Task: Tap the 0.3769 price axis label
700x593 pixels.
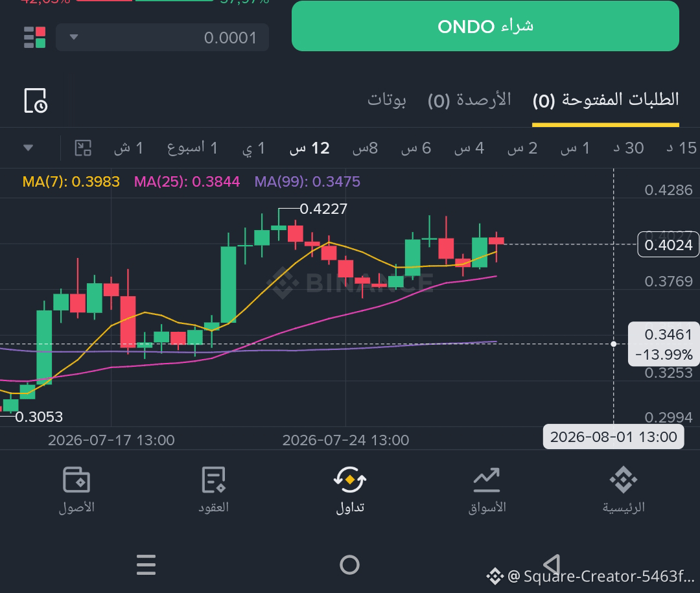Action: point(668,281)
